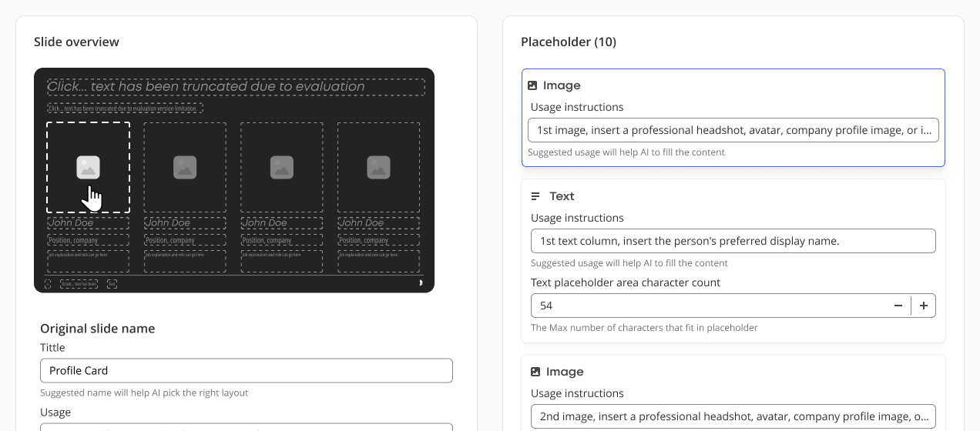Image resolution: width=980 pixels, height=431 pixels.
Task: Click the first 'John Doe' name placeholder
Action: coord(88,223)
